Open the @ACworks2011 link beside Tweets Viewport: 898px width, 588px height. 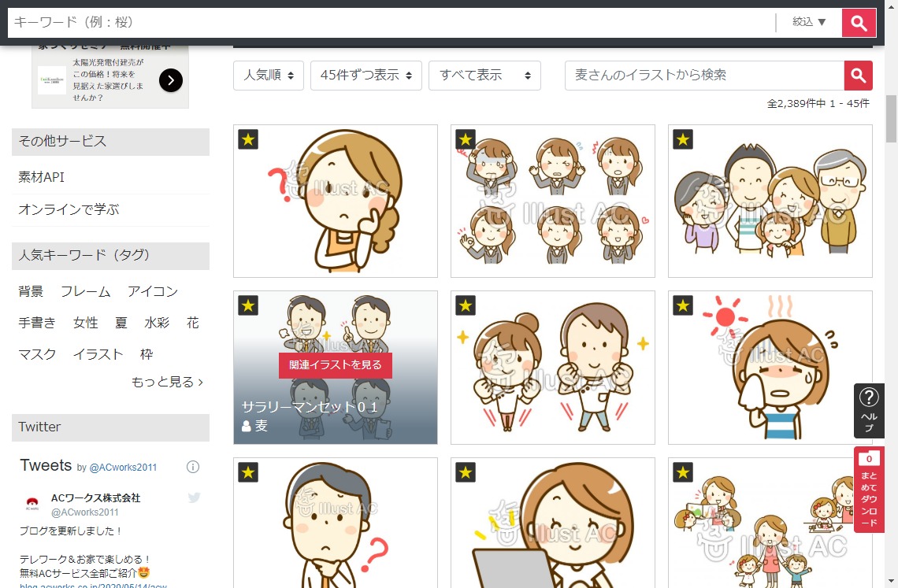click(123, 468)
